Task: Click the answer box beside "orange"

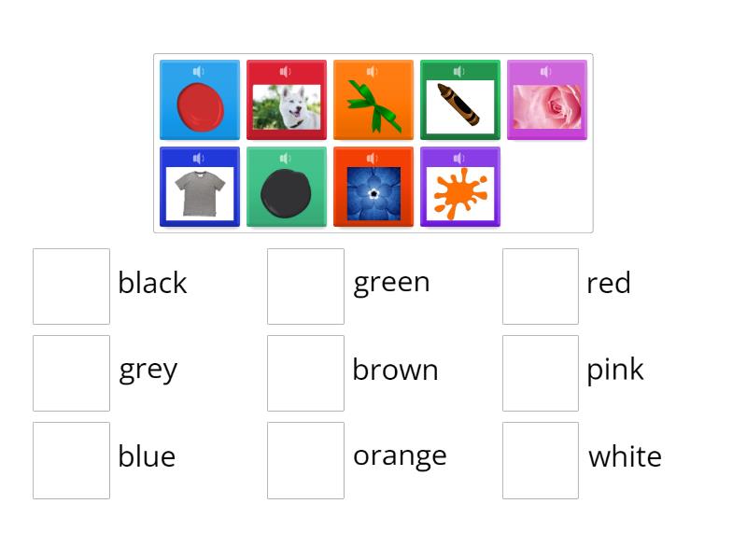Action: (305, 460)
